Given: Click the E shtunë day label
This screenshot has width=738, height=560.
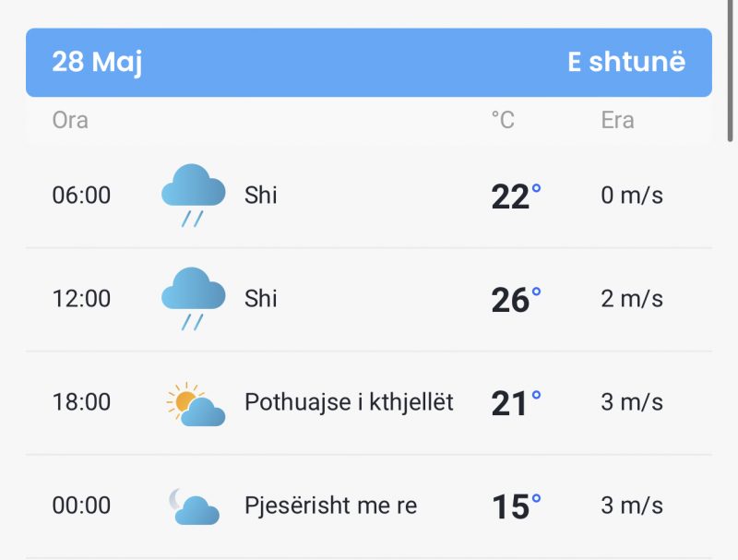Looking at the screenshot, I should 626,62.
